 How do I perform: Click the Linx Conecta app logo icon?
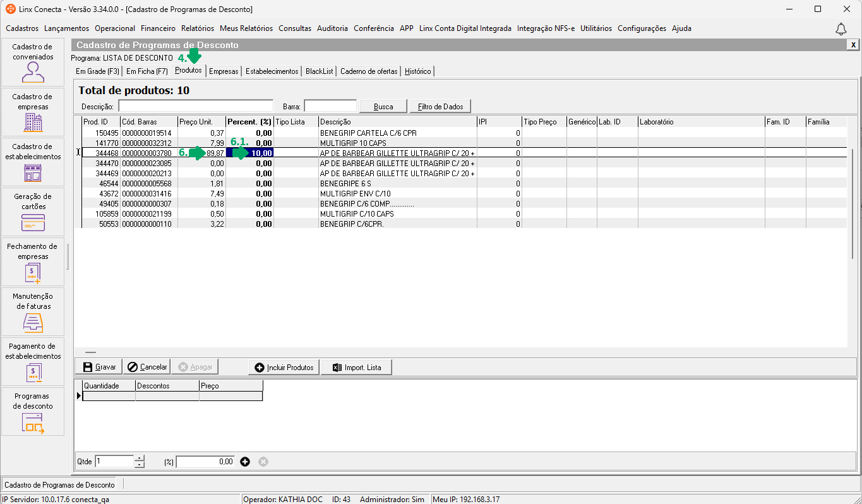tap(11, 9)
